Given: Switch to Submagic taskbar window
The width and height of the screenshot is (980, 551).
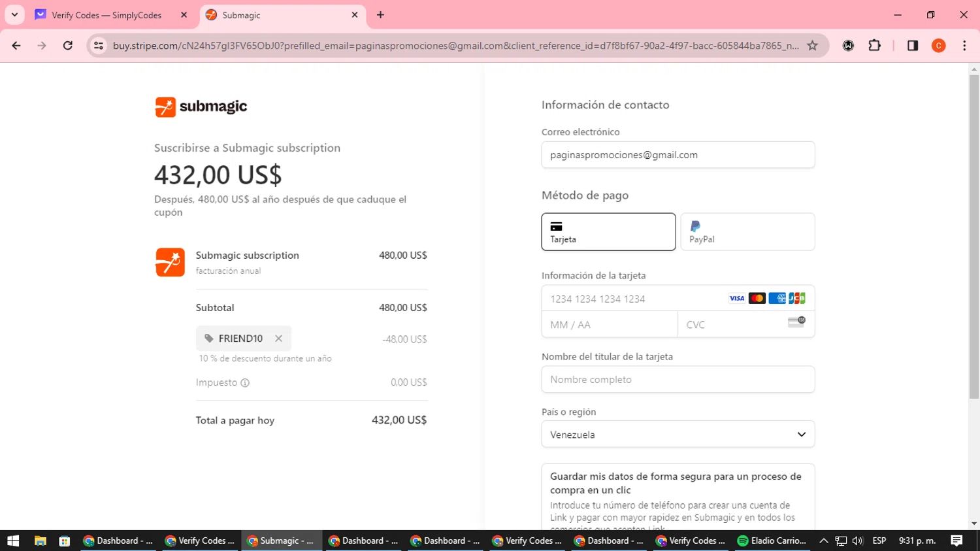Looking at the screenshot, I should click(281, 541).
